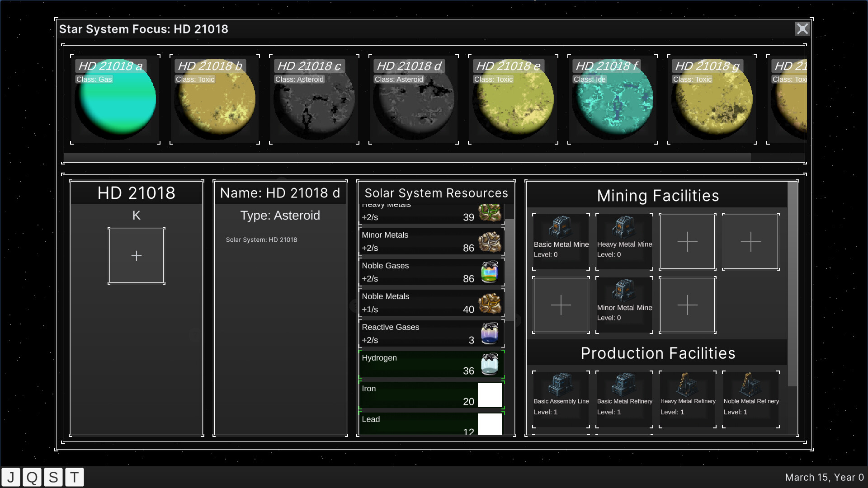Close the Star System Focus window
868x488 pixels.
point(802,28)
